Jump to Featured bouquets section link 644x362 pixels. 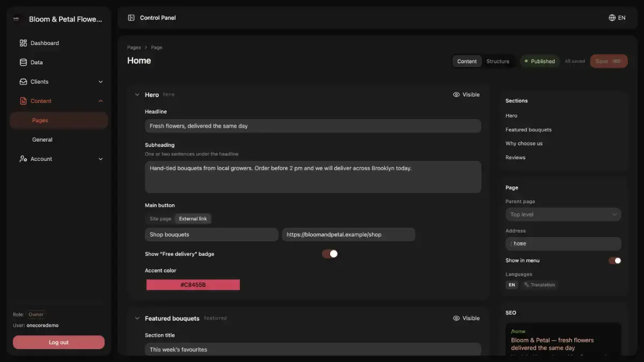(x=529, y=130)
